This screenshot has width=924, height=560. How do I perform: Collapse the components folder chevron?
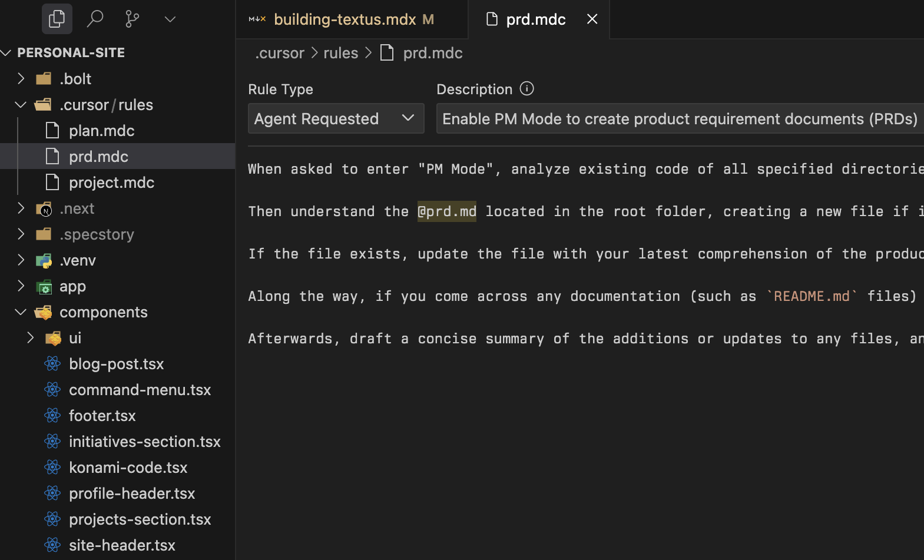click(x=21, y=312)
